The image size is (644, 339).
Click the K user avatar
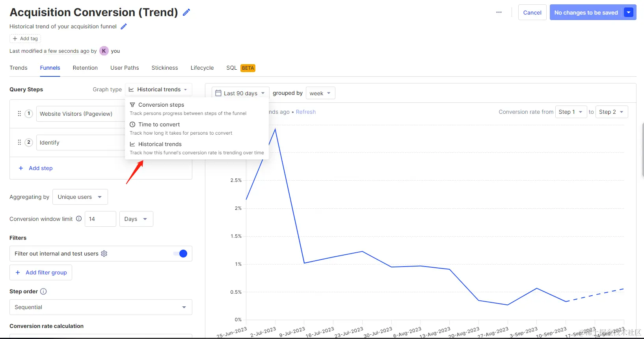(x=104, y=51)
